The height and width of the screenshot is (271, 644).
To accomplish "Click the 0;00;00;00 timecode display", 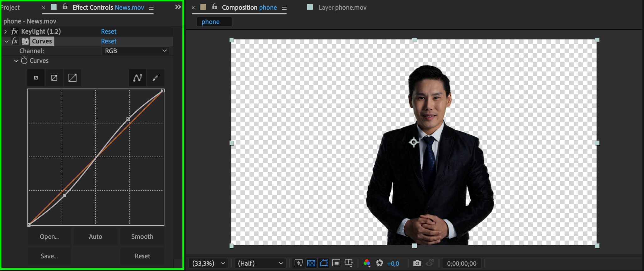I will click(461, 263).
